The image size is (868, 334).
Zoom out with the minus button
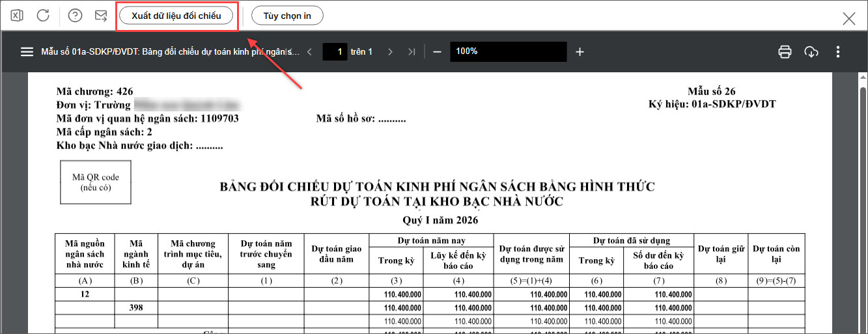pos(437,52)
